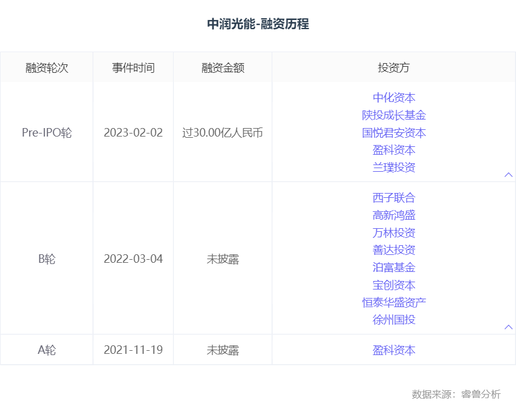Select the date 2023-02-02
Screen dimensions: 516x420
coord(134,132)
